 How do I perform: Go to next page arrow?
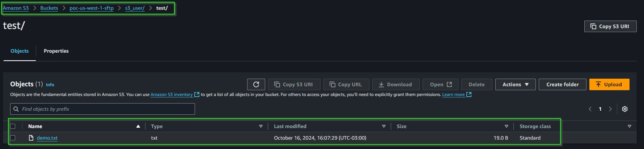pyautogui.click(x=610, y=109)
